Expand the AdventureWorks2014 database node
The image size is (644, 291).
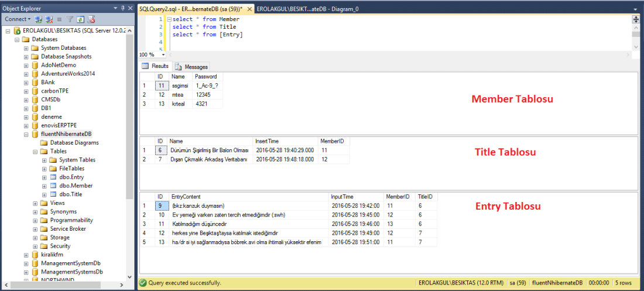tap(26, 74)
